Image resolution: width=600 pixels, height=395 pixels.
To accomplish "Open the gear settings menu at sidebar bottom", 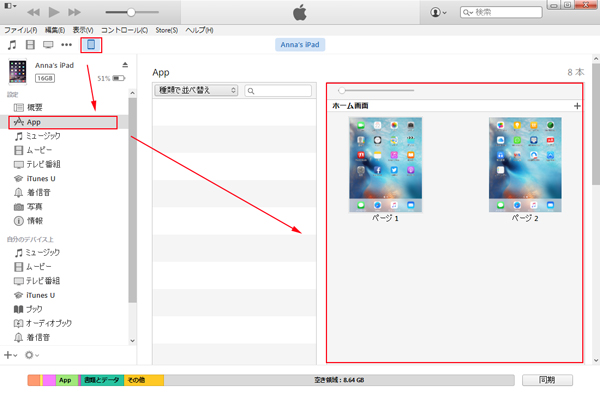I will (31, 355).
